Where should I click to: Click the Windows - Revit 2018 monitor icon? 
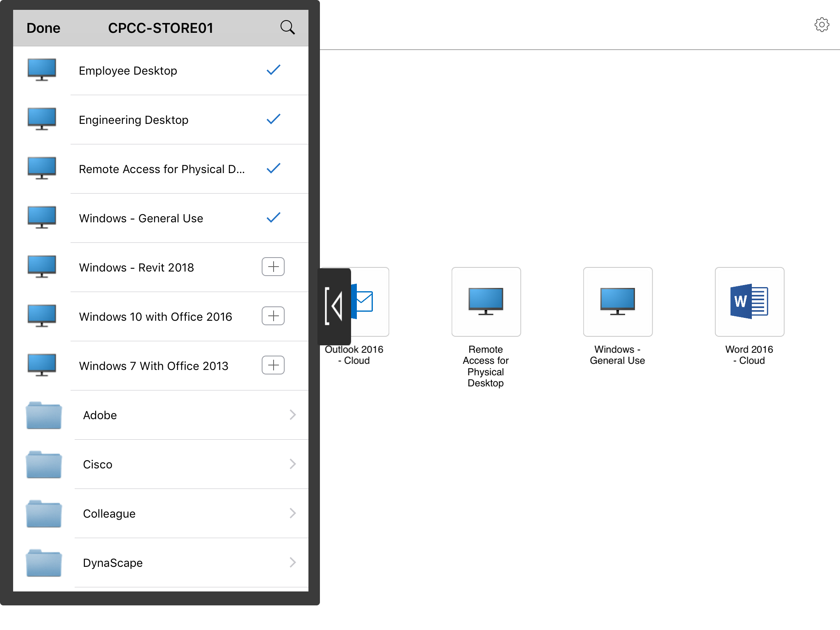42,267
